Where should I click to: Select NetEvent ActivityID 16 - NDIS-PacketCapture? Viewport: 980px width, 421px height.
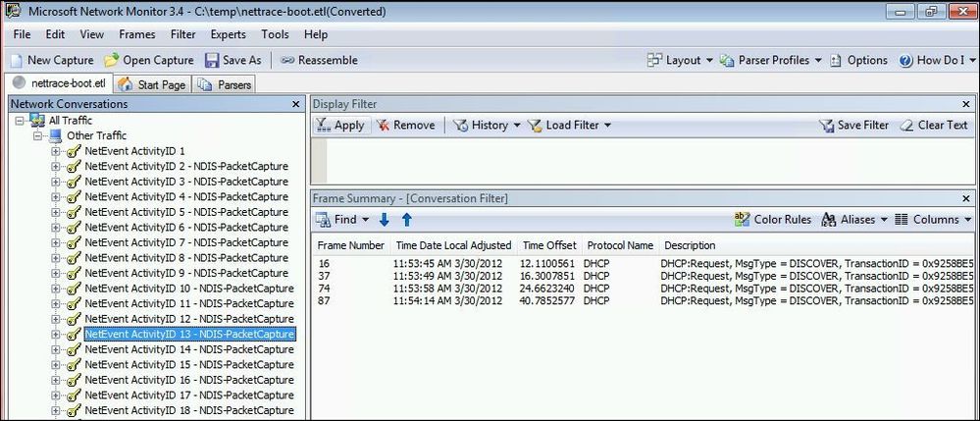(x=189, y=380)
